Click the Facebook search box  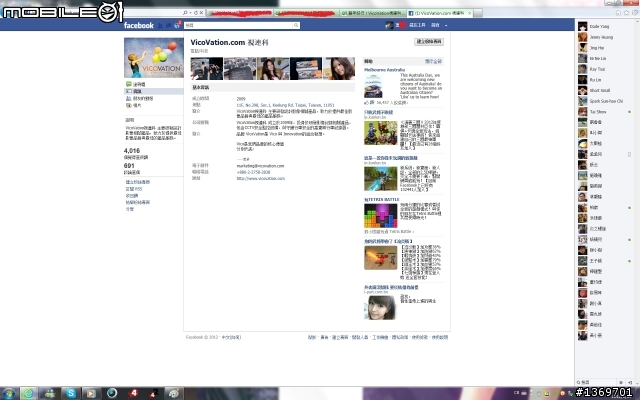point(242,25)
